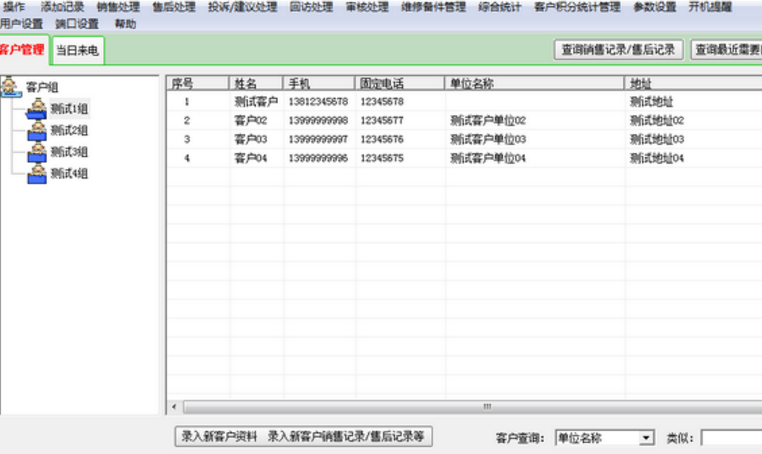
Task: Sort by the 单位名称 column header
Action: [x=535, y=83]
